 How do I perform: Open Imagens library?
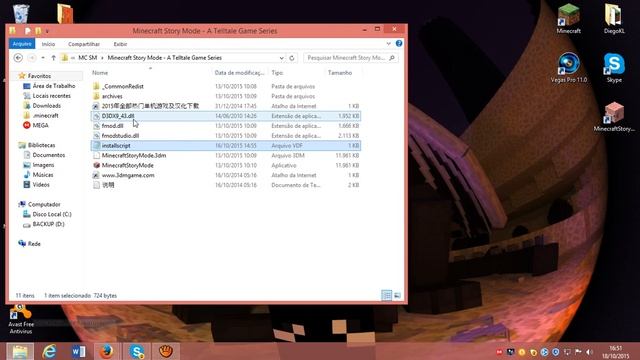coord(43,165)
